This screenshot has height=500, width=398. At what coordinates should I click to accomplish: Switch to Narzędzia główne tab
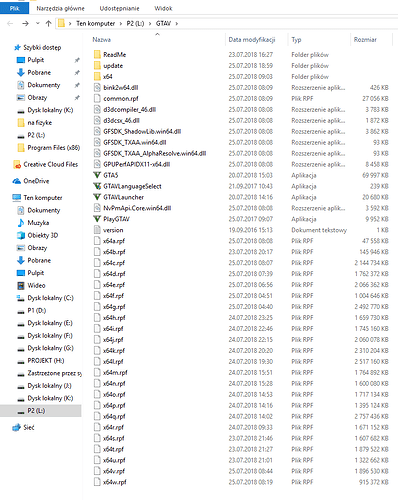tap(60, 8)
